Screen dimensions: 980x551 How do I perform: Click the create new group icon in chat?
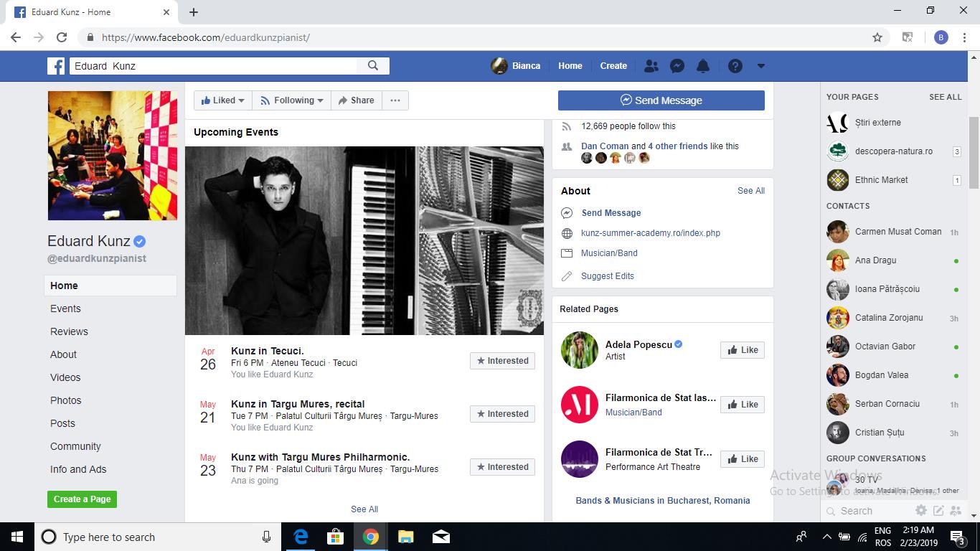955,511
